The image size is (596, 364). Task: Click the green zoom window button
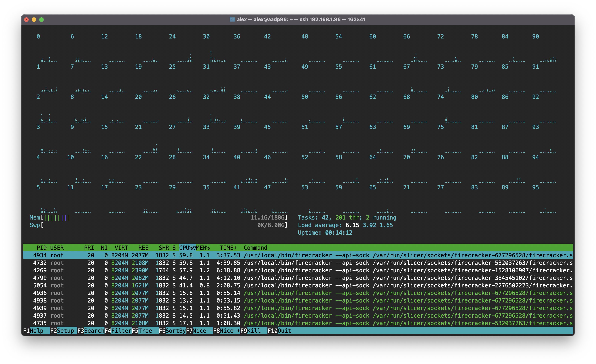pos(42,20)
